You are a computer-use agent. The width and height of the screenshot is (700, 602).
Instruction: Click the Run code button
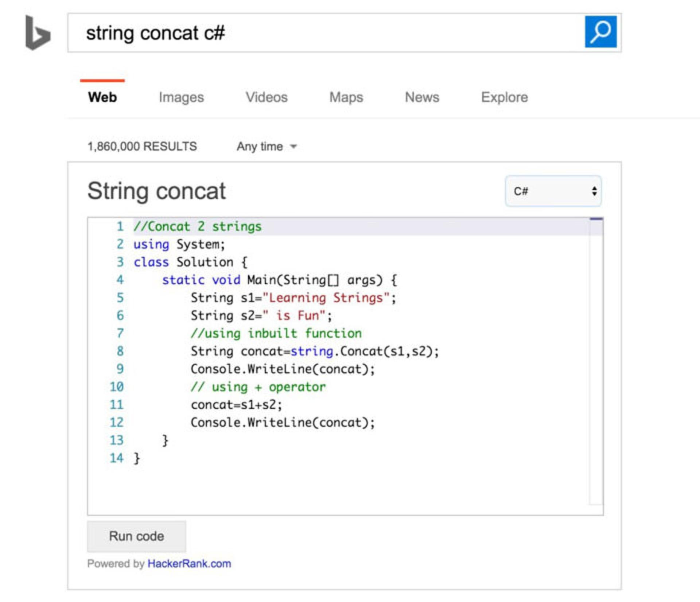pyautogui.click(x=136, y=536)
